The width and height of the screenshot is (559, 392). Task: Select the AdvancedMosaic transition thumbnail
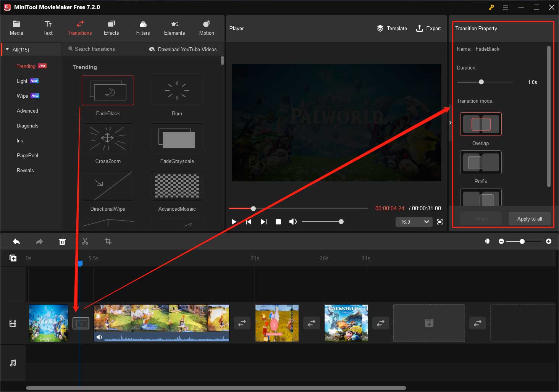click(x=177, y=186)
